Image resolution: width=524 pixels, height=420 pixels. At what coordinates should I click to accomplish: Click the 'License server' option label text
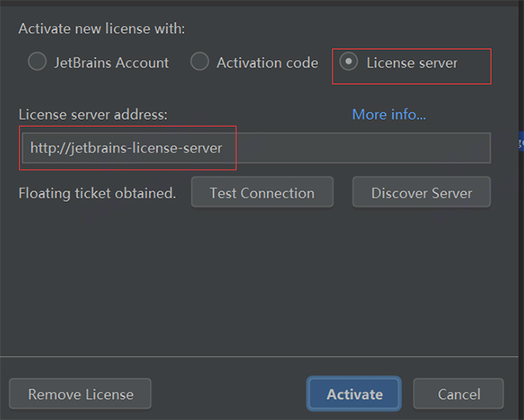tap(411, 63)
